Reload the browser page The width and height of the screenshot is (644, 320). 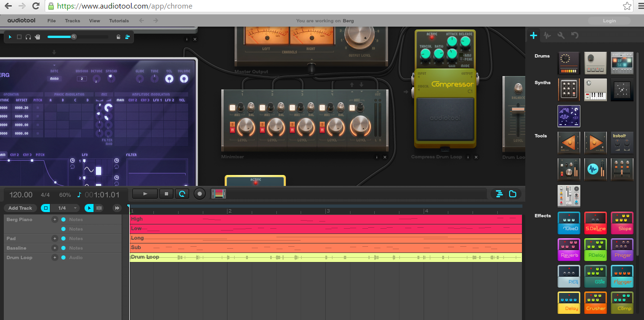pos(36,6)
